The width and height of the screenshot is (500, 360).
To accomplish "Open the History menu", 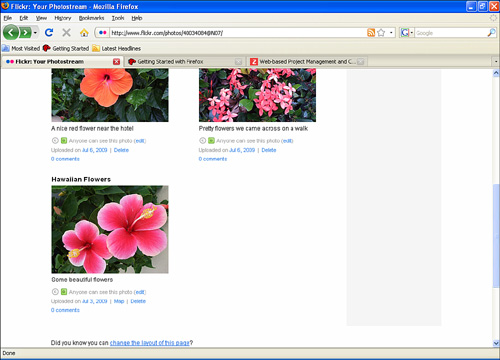I will tap(63, 18).
